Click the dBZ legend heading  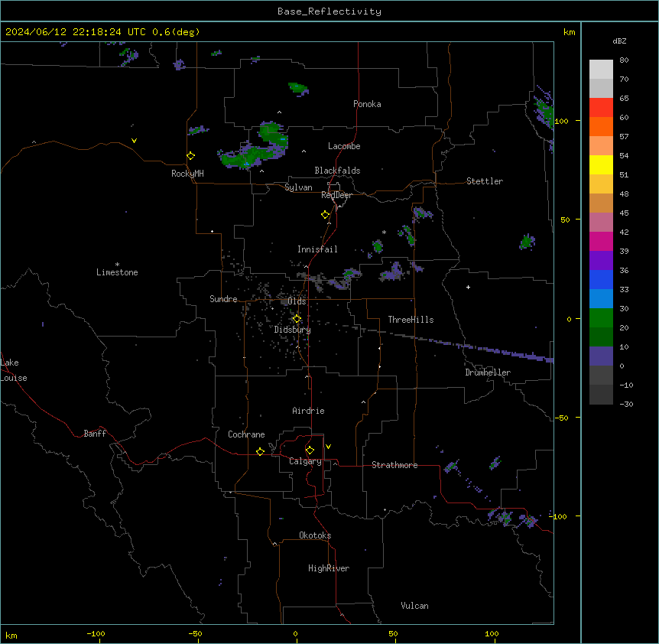pos(619,41)
